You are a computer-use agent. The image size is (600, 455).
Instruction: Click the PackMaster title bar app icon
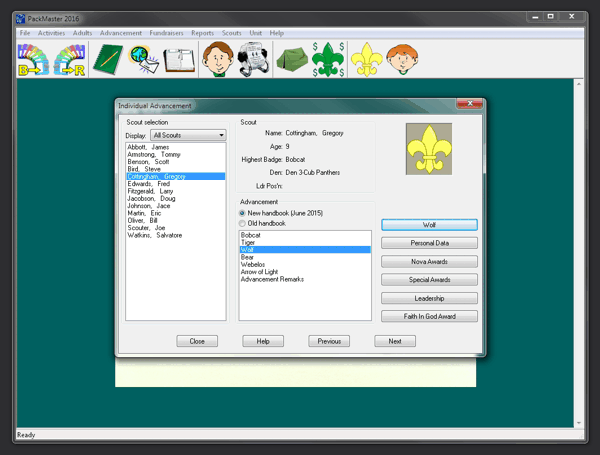tap(21, 18)
